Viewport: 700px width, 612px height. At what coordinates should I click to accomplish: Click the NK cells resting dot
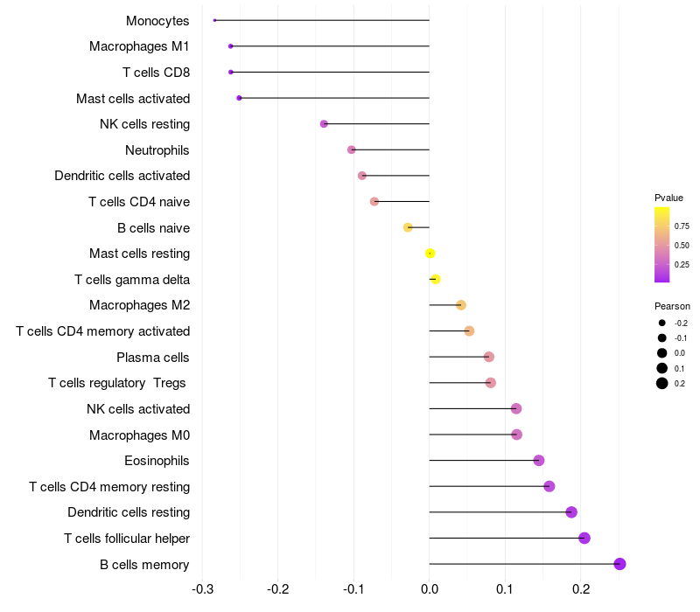pyautogui.click(x=324, y=123)
